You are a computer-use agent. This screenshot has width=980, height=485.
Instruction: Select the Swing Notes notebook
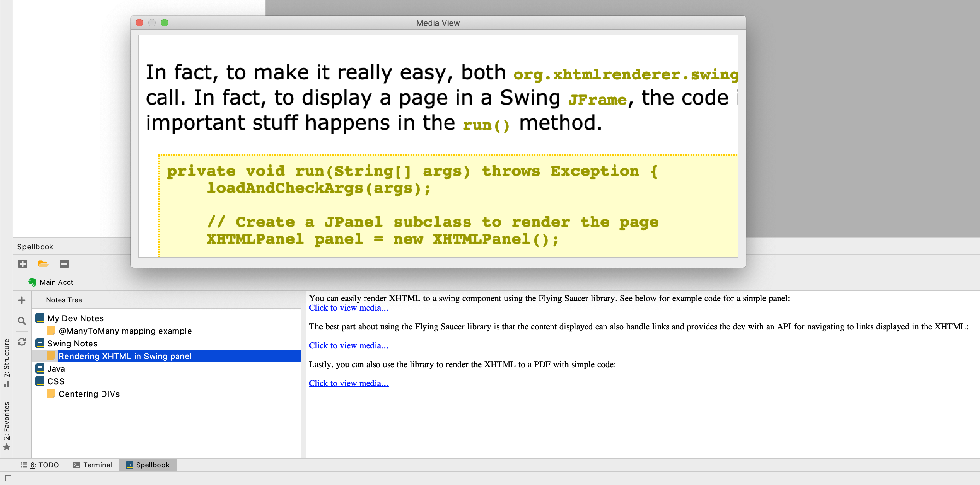coord(72,343)
